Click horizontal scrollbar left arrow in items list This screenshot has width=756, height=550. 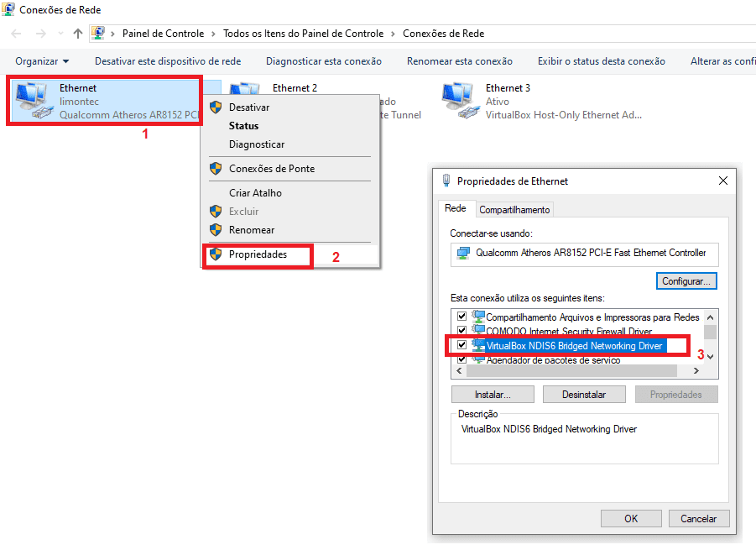pos(459,370)
